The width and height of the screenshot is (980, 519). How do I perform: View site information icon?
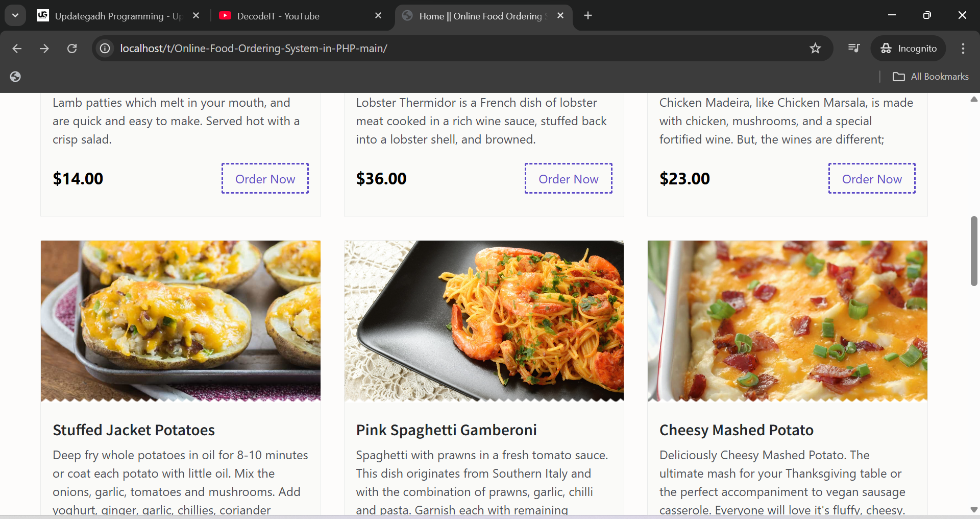(105, 49)
